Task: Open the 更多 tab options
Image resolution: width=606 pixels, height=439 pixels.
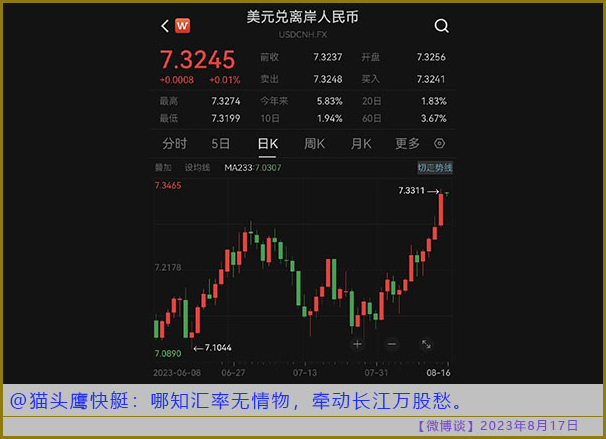Action: coord(407,144)
